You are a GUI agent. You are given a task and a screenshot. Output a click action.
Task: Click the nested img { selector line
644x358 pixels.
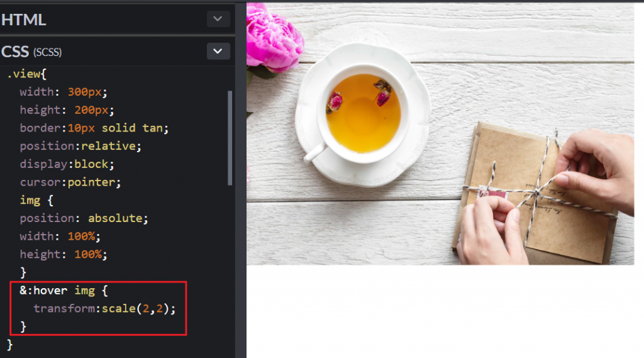[36, 200]
